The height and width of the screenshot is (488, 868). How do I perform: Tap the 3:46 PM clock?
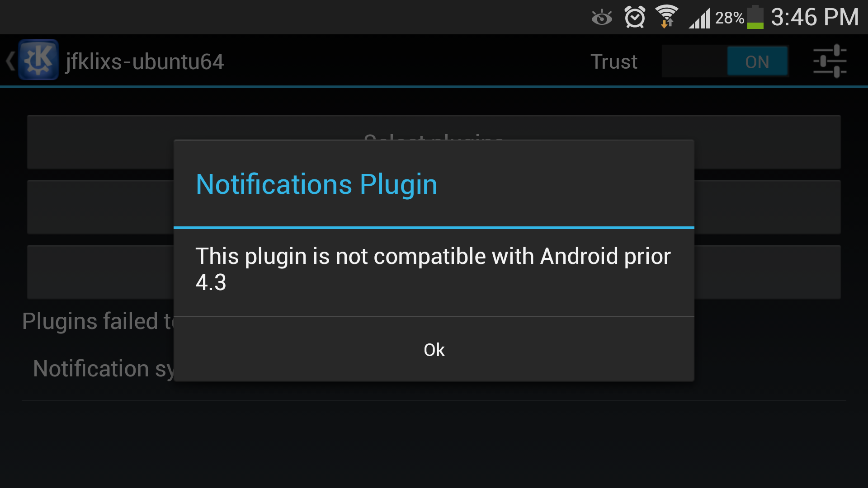click(x=815, y=17)
